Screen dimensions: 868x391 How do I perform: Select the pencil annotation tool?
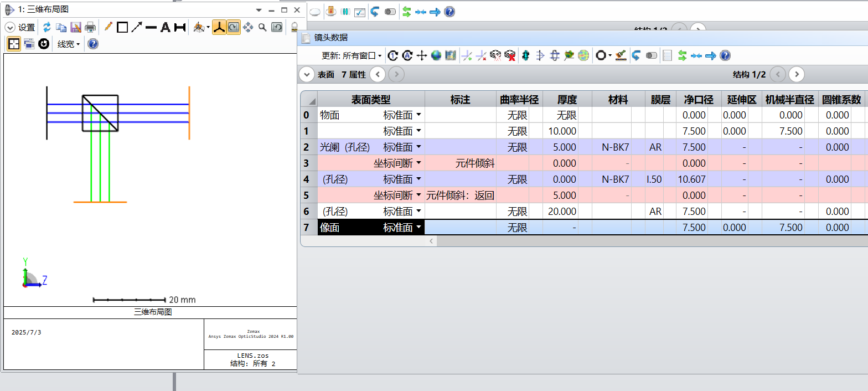(x=108, y=27)
